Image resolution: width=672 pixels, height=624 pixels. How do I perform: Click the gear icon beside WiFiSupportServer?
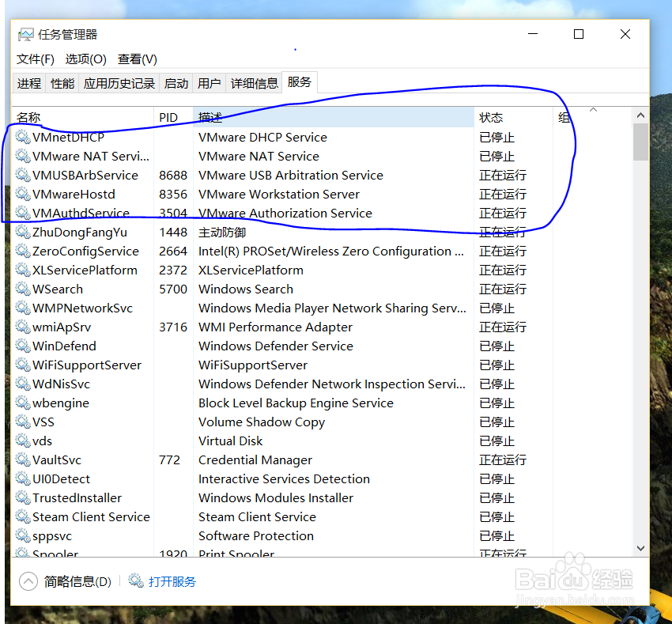23,365
